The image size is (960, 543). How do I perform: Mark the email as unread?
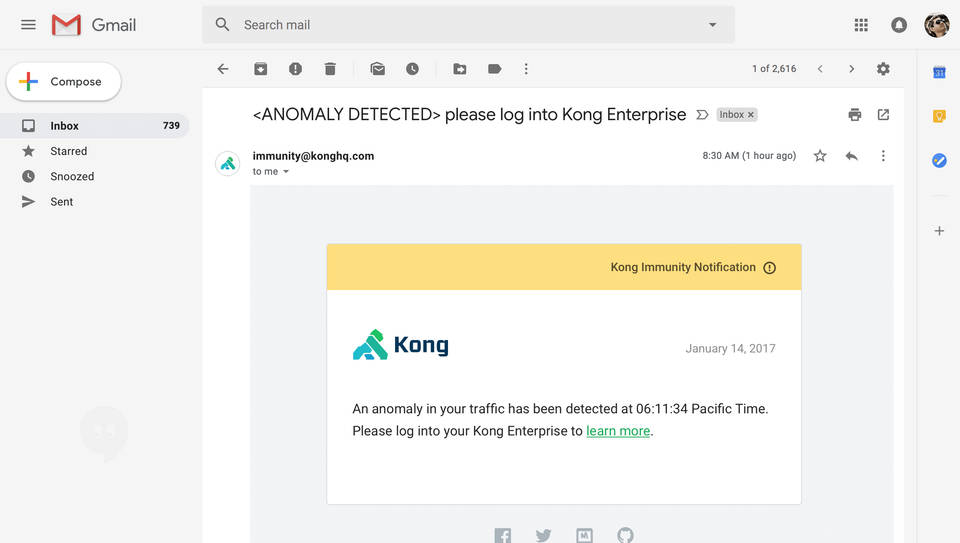[x=377, y=69]
